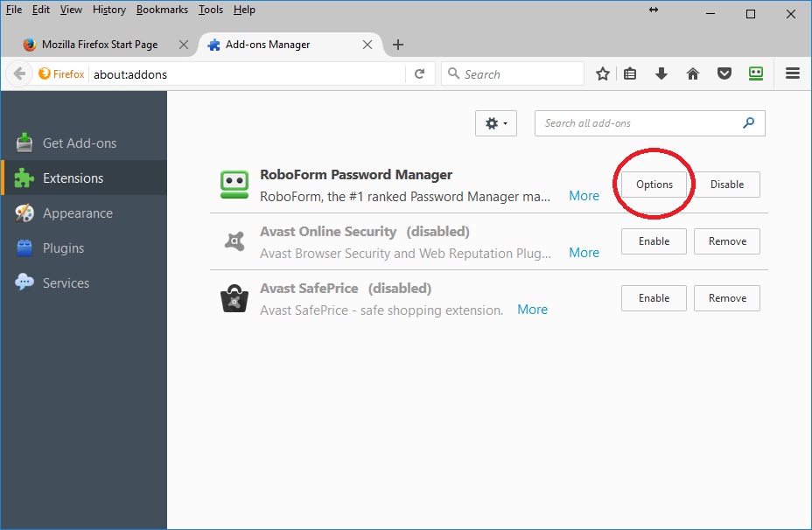This screenshot has height=530, width=812.
Task: Enable Avast Online Security extension
Action: [x=654, y=241]
